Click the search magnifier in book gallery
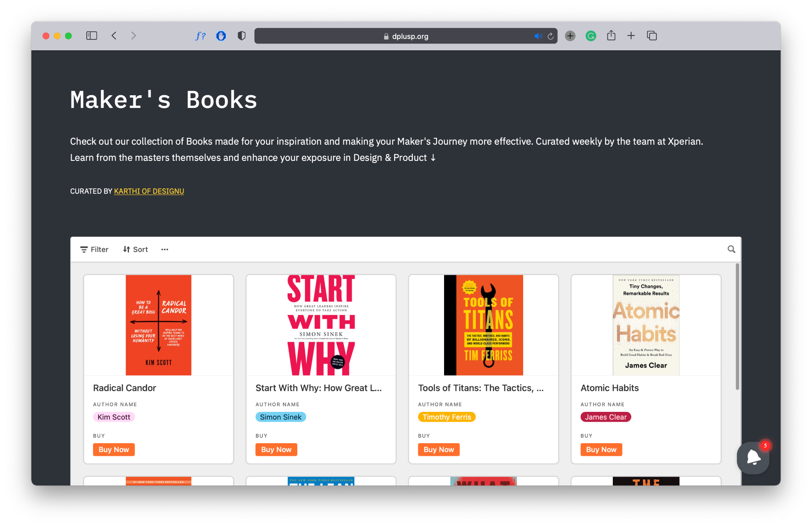The height and width of the screenshot is (527, 812). point(731,249)
